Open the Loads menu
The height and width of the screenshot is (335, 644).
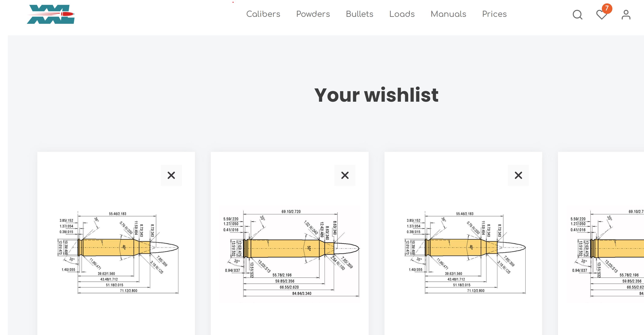coord(402,14)
